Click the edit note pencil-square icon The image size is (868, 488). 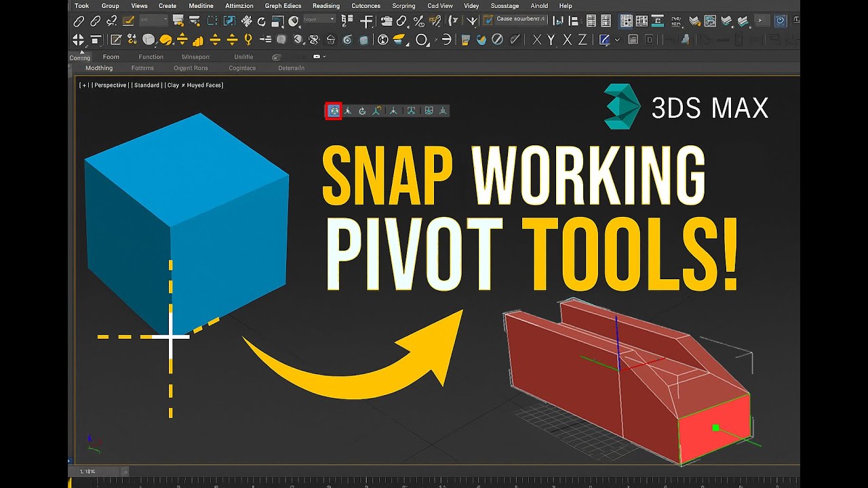[116, 39]
